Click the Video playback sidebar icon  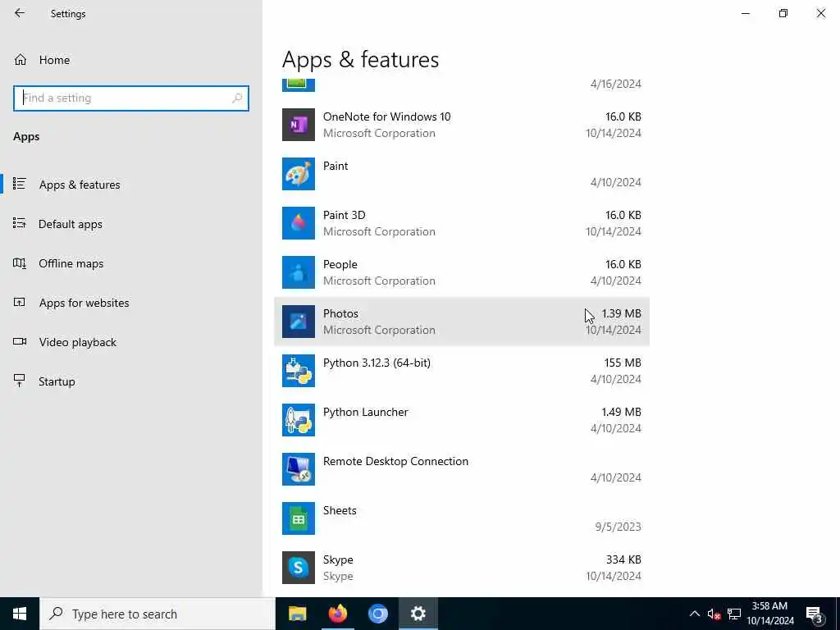tap(20, 341)
